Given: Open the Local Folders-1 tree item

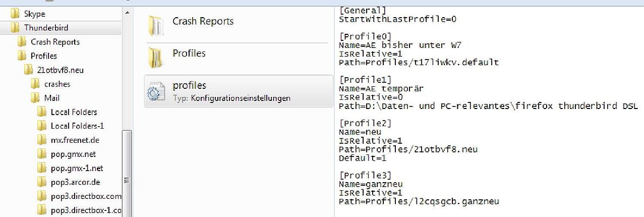Looking at the screenshot, I should click(71, 126).
